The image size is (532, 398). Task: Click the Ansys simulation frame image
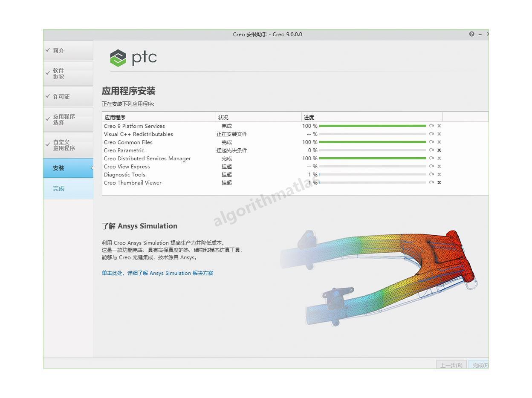click(x=379, y=278)
